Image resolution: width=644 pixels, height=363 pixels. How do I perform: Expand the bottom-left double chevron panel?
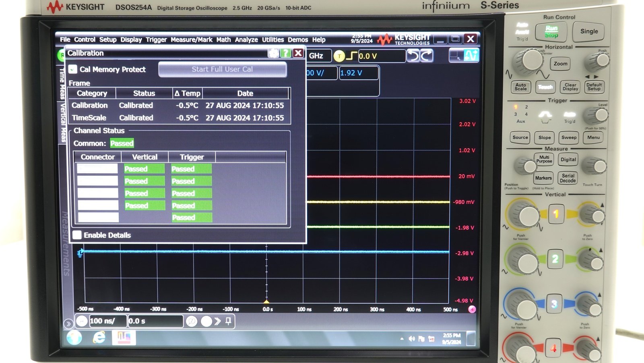point(68,324)
